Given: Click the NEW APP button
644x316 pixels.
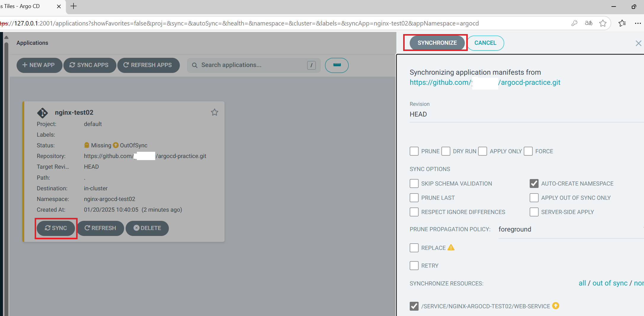Looking at the screenshot, I should tap(39, 65).
